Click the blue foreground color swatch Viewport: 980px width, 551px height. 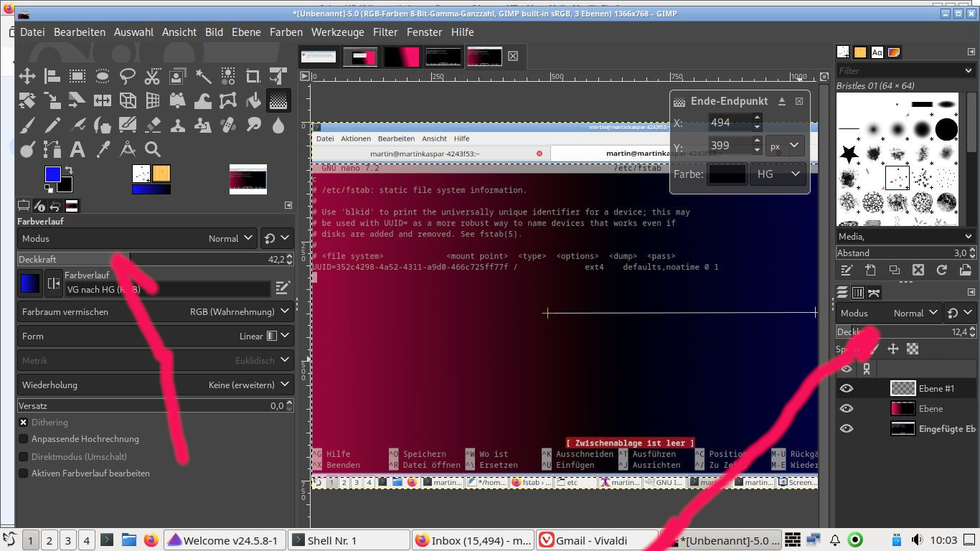click(x=52, y=174)
